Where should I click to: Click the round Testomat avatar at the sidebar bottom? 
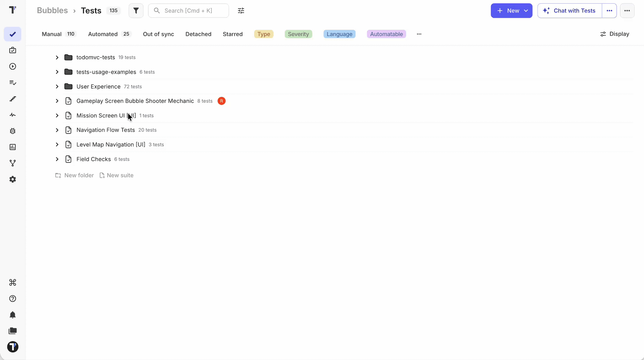(x=13, y=347)
